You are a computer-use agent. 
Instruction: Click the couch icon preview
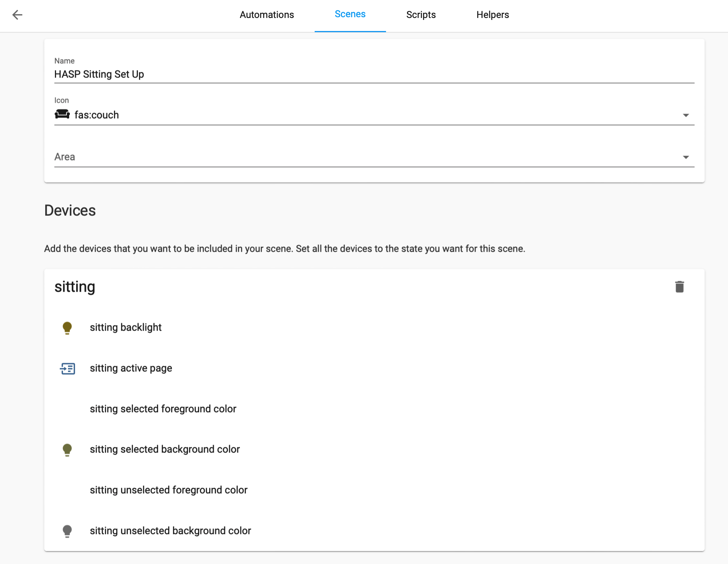click(x=62, y=114)
